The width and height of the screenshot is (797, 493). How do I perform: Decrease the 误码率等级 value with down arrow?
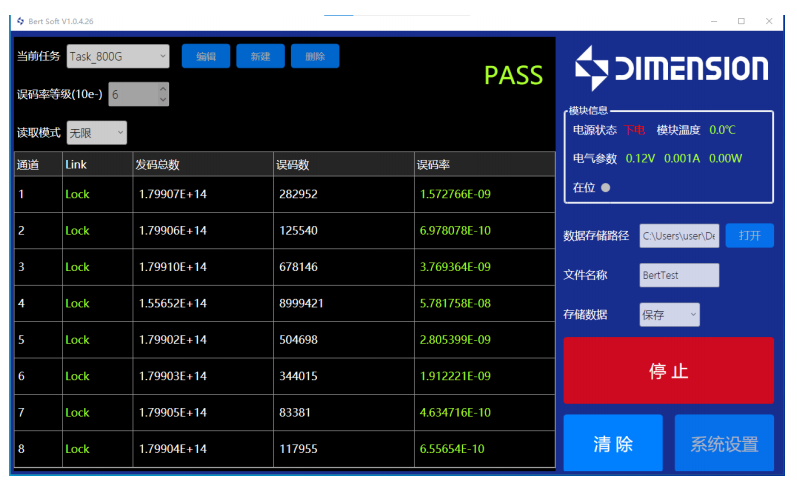point(163,100)
